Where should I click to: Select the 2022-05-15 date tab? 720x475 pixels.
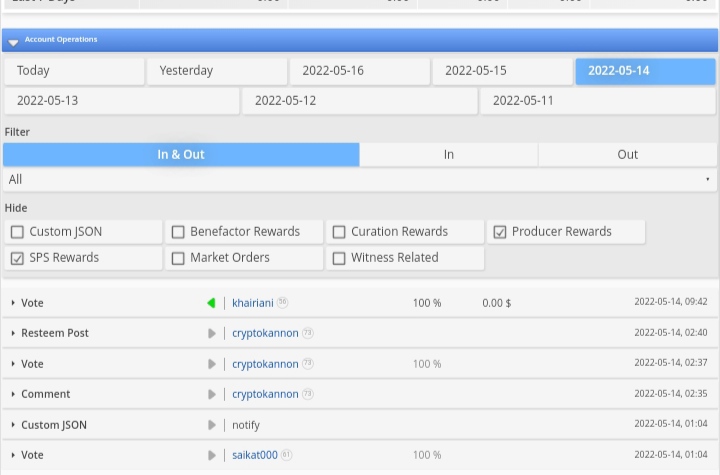tap(502, 71)
